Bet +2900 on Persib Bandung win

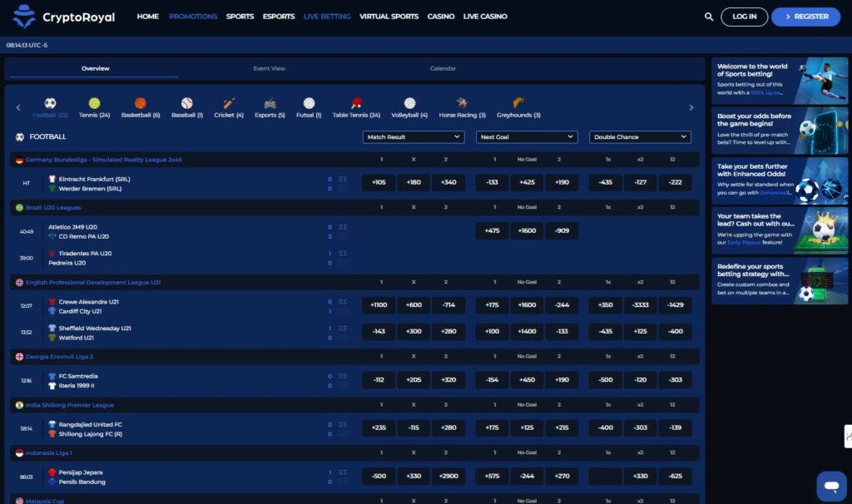448,477
